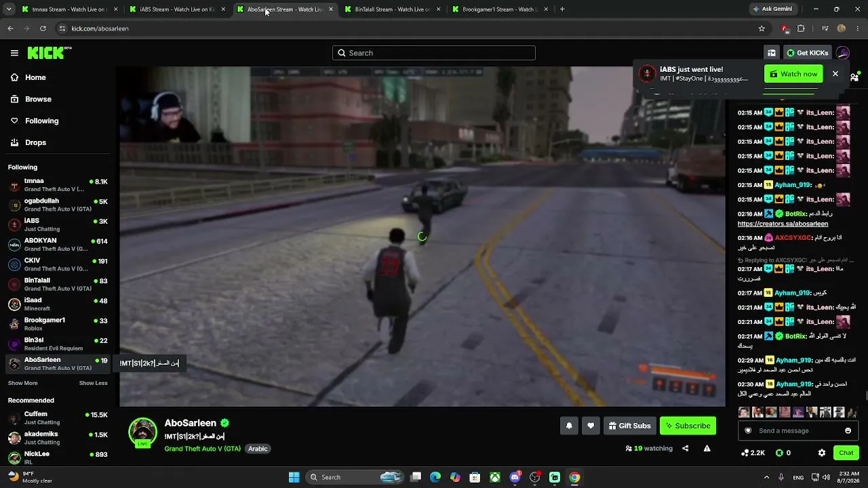Image resolution: width=868 pixels, height=488 pixels.
Task: Click the chat identity shield icon
Action: pyautogui.click(x=748, y=430)
